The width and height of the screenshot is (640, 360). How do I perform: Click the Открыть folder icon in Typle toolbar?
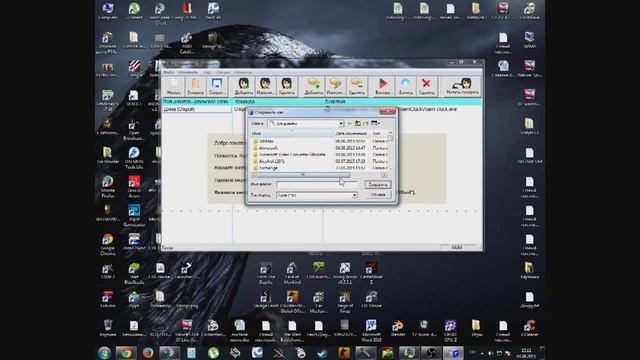[x=195, y=86]
